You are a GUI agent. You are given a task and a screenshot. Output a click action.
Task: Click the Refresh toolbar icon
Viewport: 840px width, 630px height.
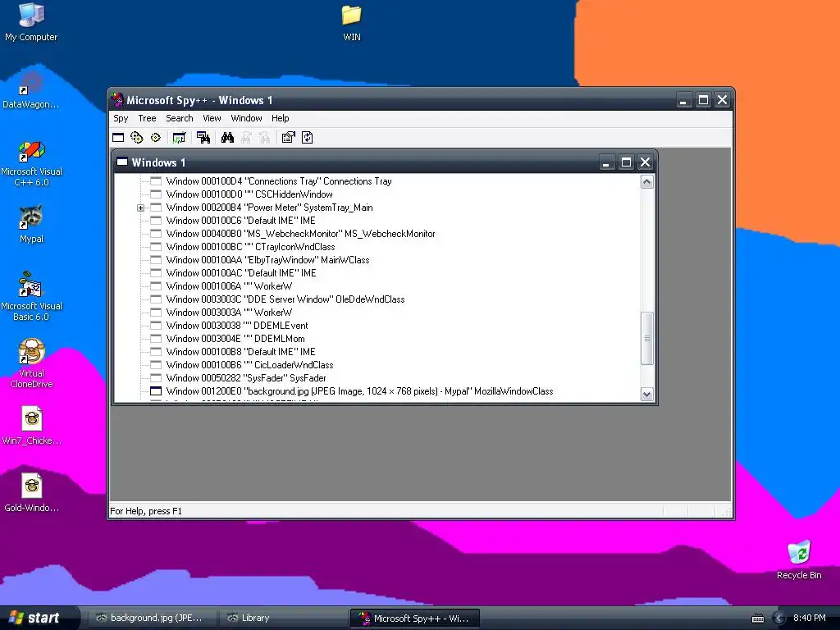307,138
